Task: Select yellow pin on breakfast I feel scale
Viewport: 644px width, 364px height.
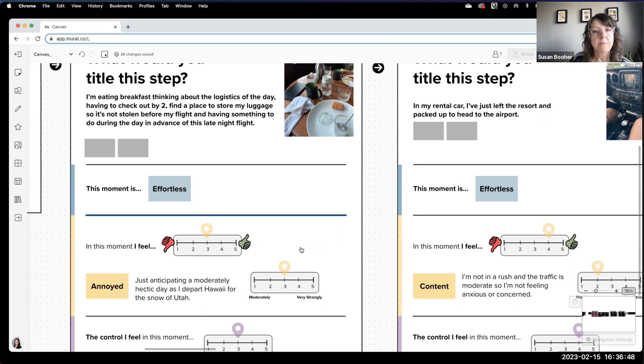Action: click(207, 230)
